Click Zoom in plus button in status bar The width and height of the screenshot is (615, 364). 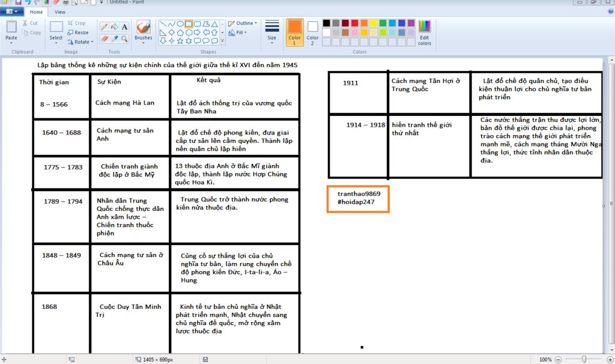point(610,359)
